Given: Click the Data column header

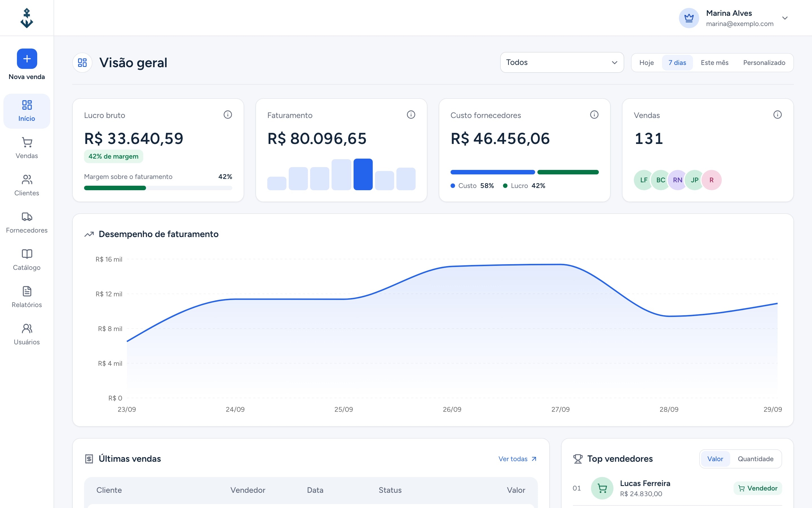Looking at the screenshot, I should coord(315,490).
